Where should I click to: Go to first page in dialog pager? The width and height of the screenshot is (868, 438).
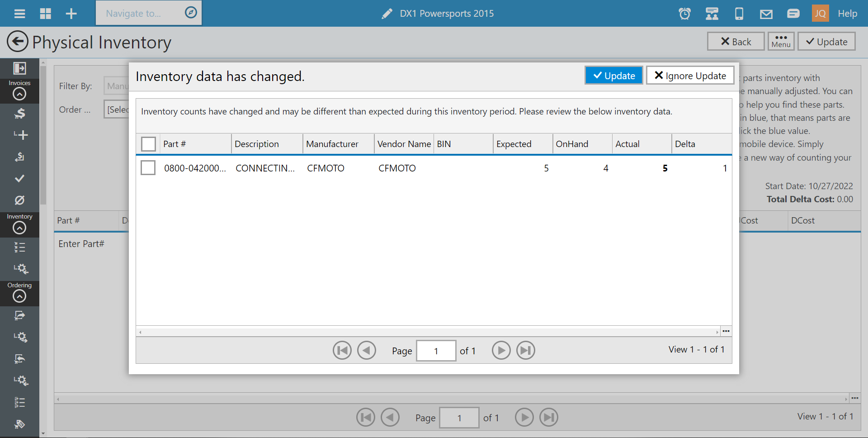point(342,350)
